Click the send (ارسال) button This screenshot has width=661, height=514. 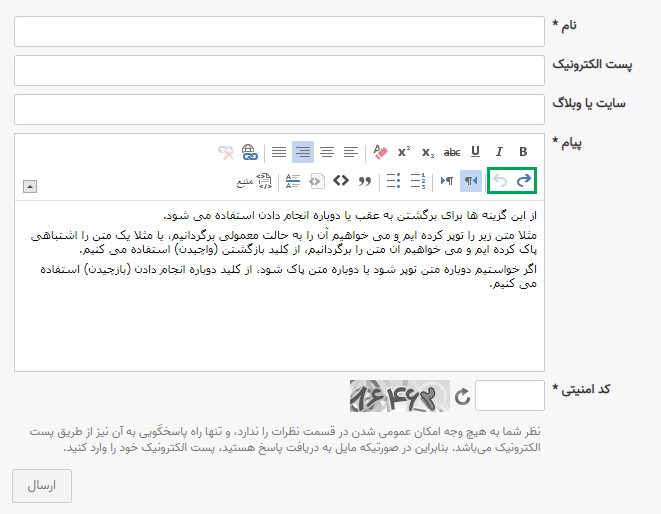coord(42,486)
